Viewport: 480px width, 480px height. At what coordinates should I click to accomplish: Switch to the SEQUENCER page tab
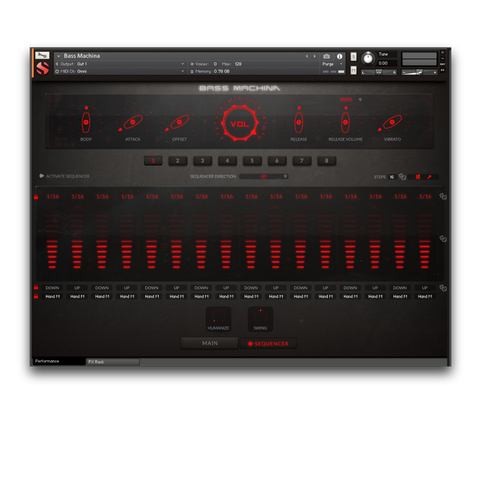268,344
